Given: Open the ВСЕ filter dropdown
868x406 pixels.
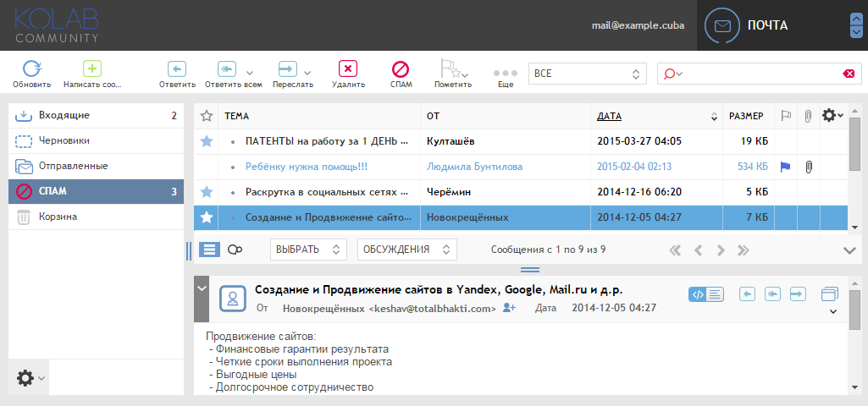Looking at the screenshot, I should coord(588,74).
